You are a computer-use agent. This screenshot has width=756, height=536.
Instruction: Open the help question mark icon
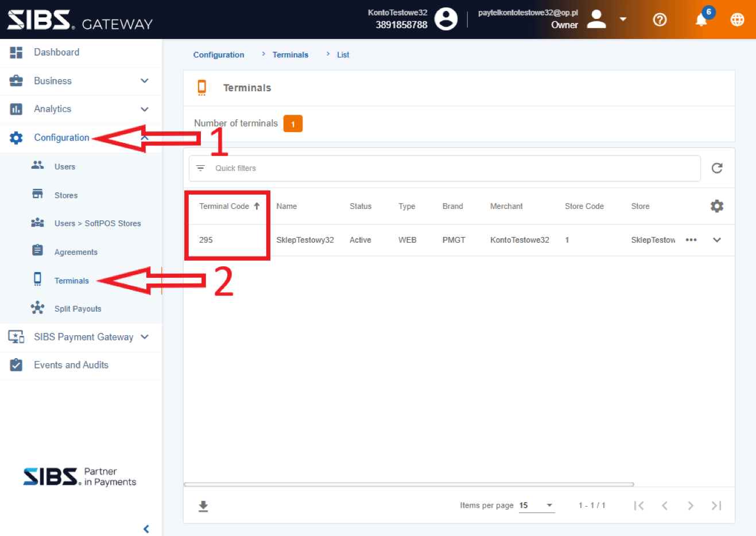point(660,20)
